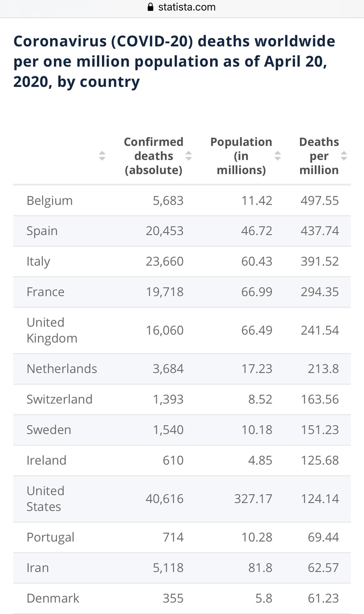Tap the Spain table row

pyautogui.click(x=182, y=231)
